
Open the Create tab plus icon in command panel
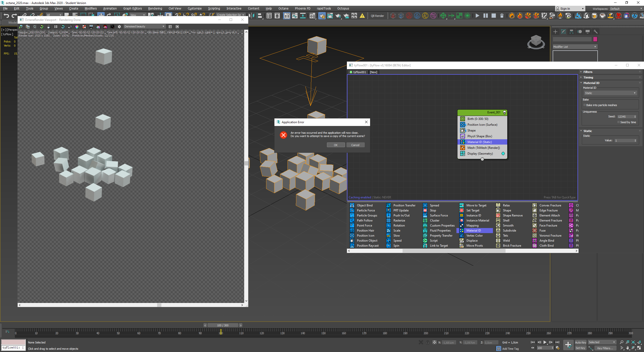coord(555,32)
